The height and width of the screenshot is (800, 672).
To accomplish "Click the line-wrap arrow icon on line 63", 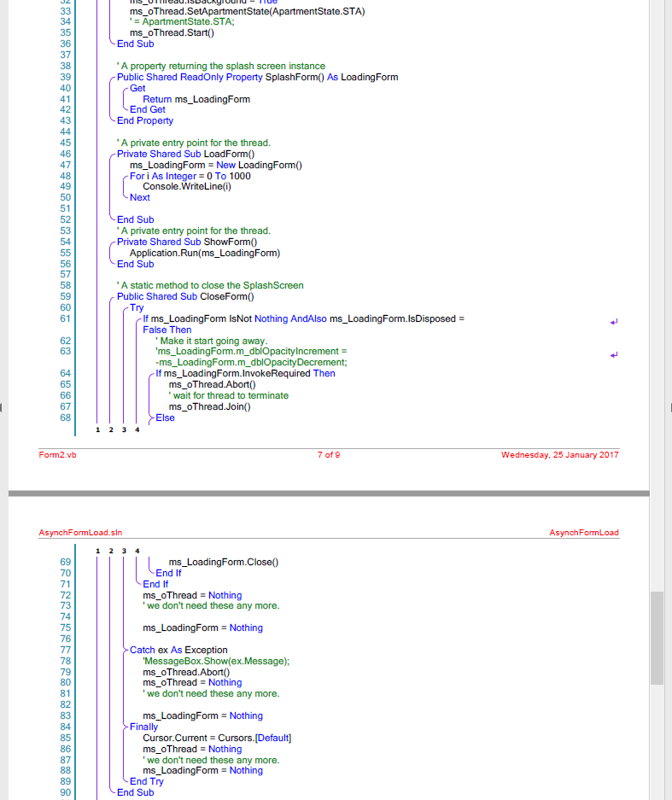I will click(613, 354).
